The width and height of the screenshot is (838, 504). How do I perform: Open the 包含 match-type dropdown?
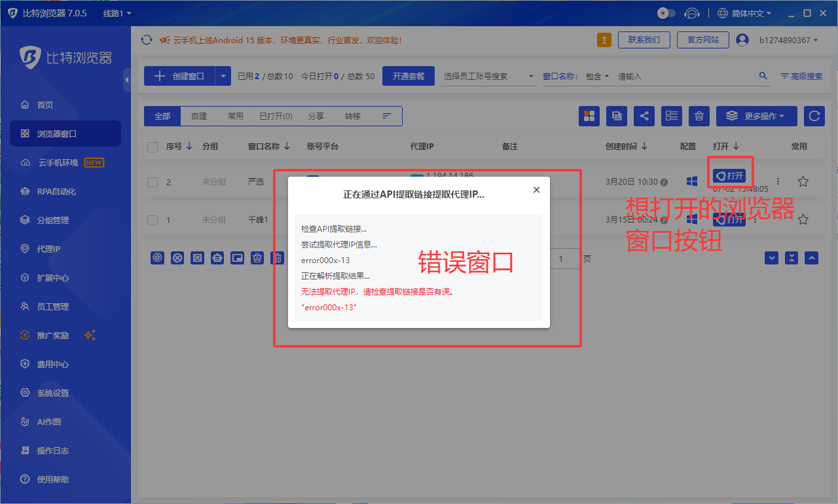[597, 76]
